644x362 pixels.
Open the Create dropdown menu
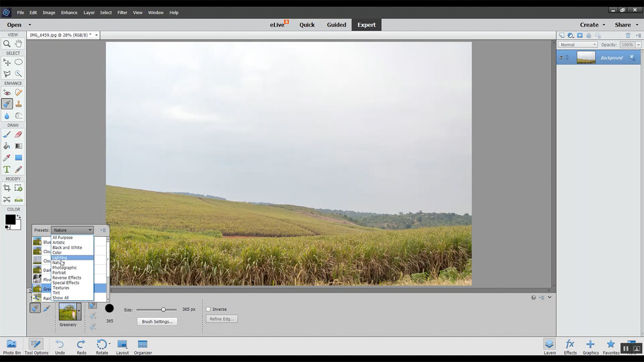pyautogui.click(x=592, y=25)
